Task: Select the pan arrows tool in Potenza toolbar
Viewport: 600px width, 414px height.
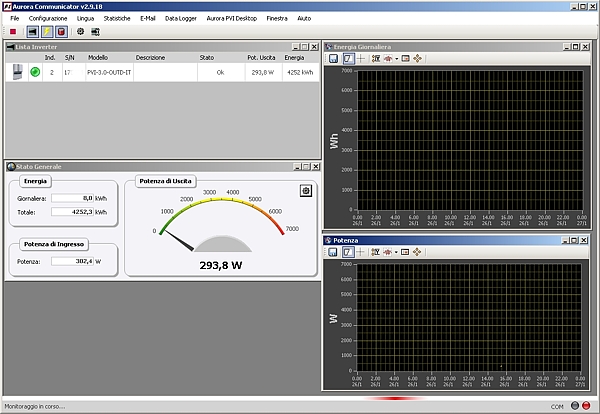Action: pyautogui.click(x=417, y=252)
